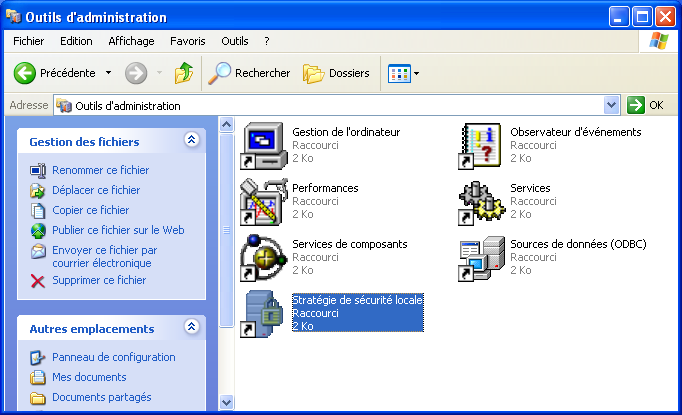The height and width of the screenshot is (415, 682).
Task: Select the Performances shortcut icon
Action: (x=264, y=202)
